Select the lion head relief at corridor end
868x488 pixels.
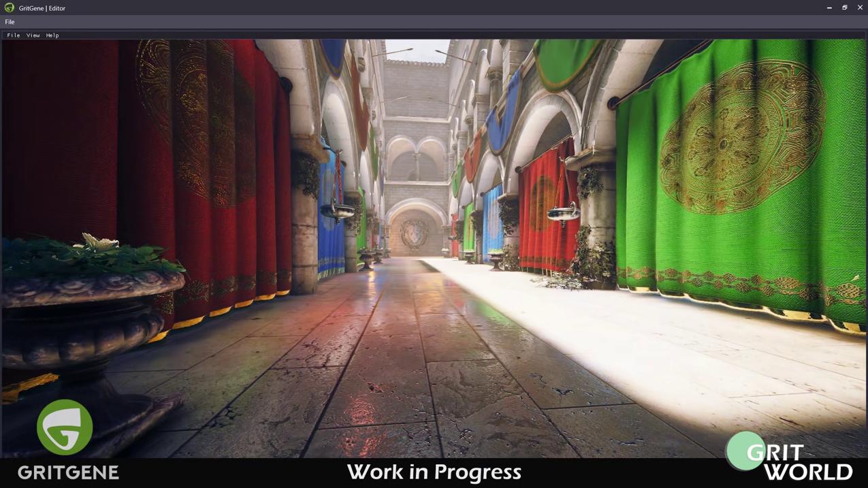414,233
